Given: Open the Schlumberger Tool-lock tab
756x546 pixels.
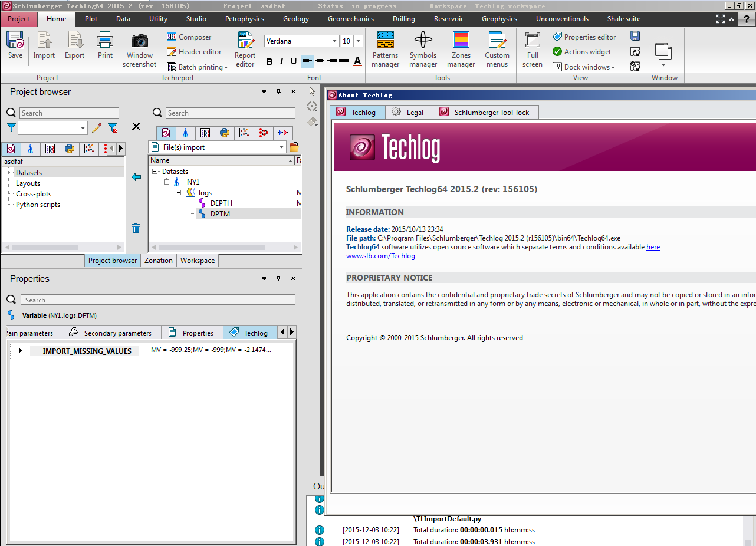Looking at the screenshot, I should click(486, 112).
